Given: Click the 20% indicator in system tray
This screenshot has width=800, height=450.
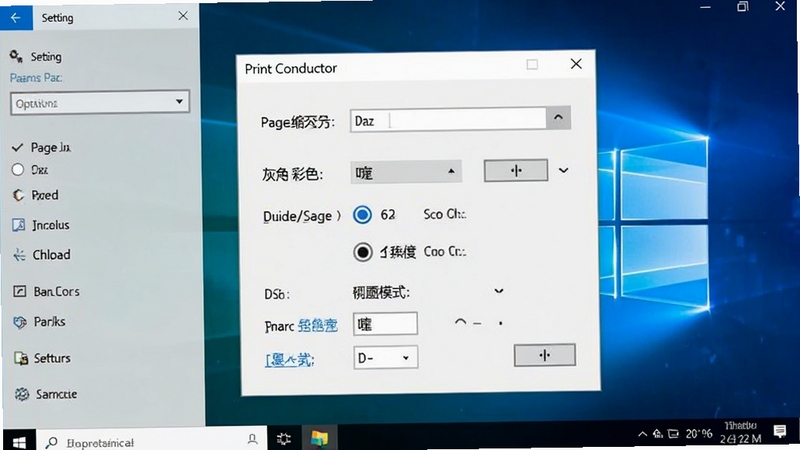Looking at the screenshot, I should (x=698, y=434).
